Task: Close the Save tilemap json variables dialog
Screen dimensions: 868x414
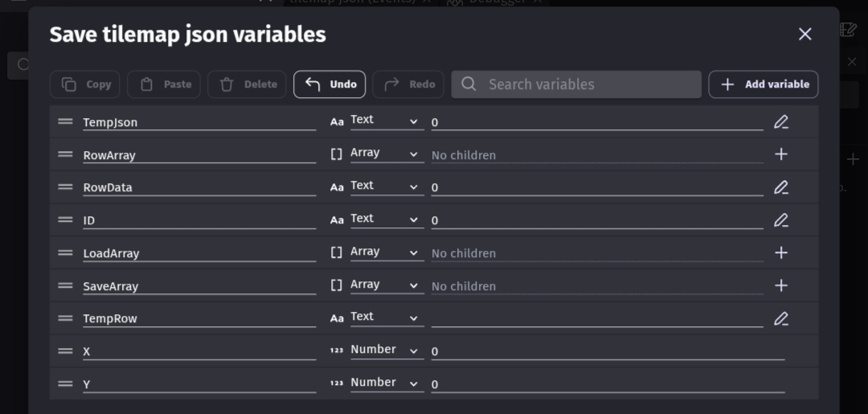Action: pos(805,34)
